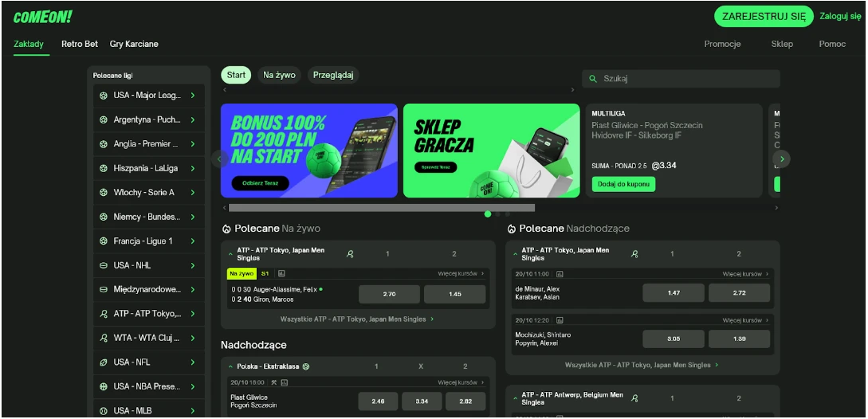This screenshot has width=868, height=419.
Task: Click tennis icon in ATP Antwerp header
Action: pyautogui.click(x=634, y=398)
